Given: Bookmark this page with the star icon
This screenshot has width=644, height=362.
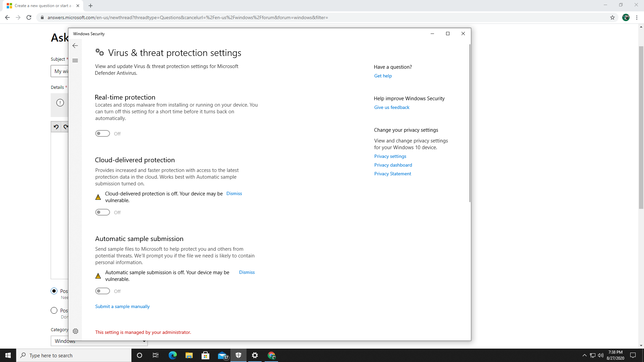Looking at the screenshot, I should coord(612,17).
